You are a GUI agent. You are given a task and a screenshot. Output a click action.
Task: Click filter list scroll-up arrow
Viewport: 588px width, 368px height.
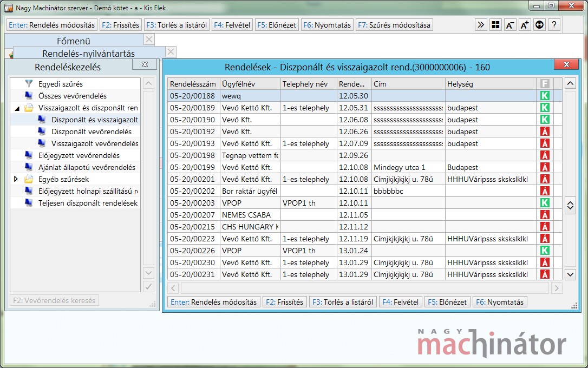(x=148, y=83)
